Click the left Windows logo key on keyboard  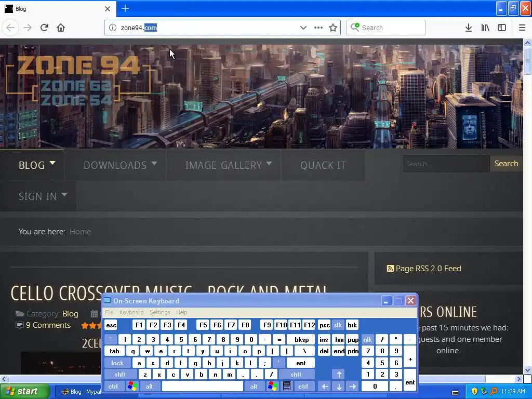[132, 386]
